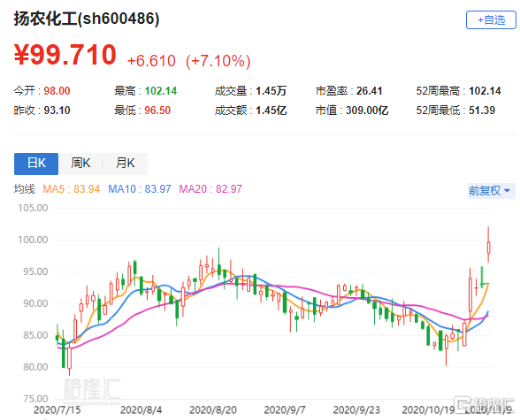Screen dimensions: 520x420
Task: Click the 100.00 y-axis label
Action: point(33,240)
